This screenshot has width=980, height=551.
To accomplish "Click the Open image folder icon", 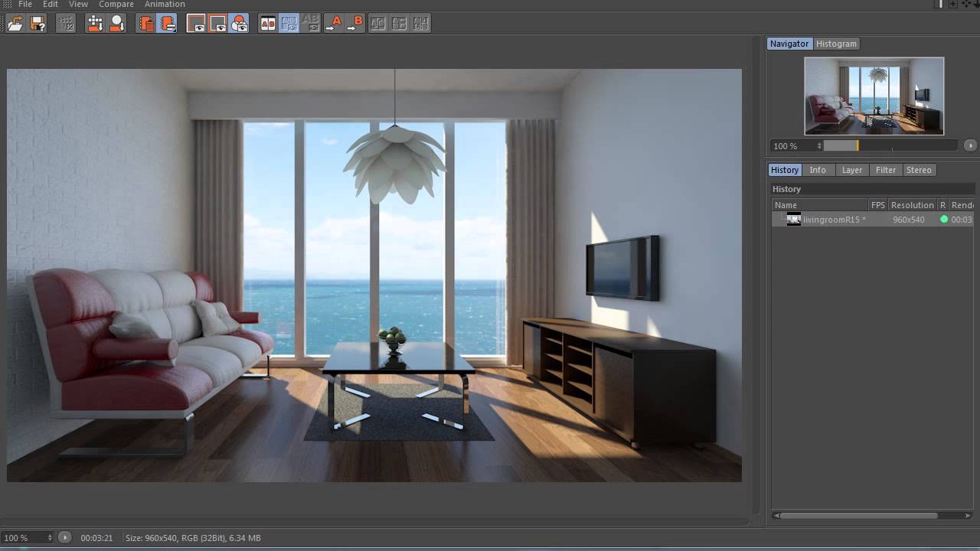I will pyautogui.click(x=15, y=24).
